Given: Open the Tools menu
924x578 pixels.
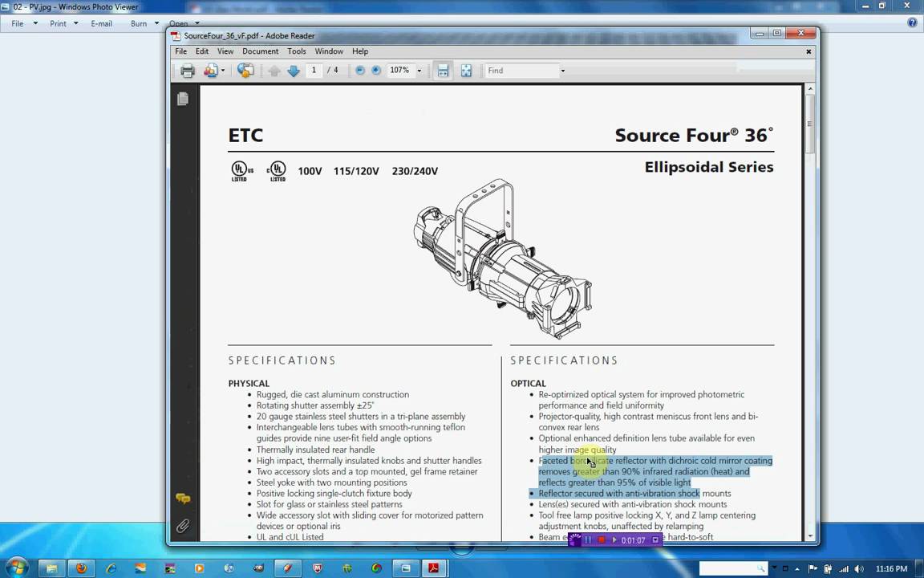Looking at the screenshot, I should 297,51.
